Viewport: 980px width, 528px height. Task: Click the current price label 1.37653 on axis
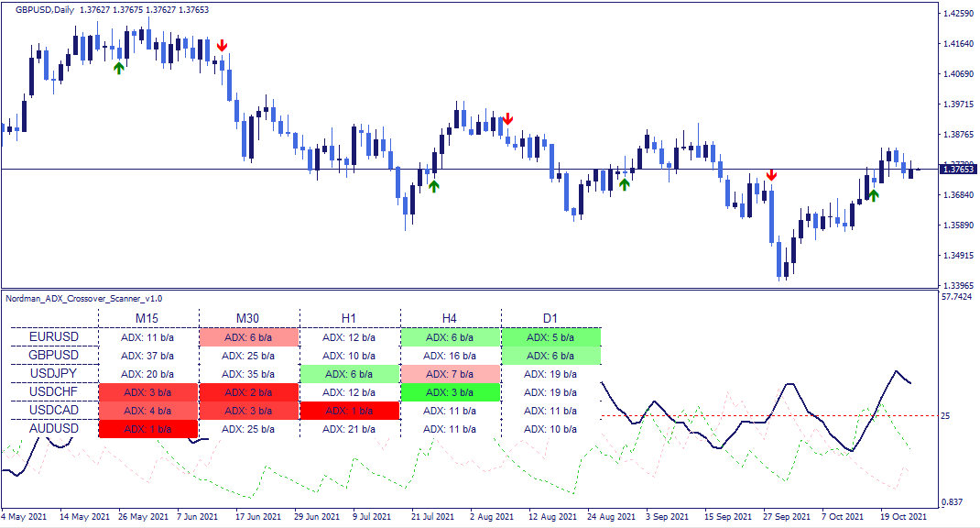click(x=958, y=169)
